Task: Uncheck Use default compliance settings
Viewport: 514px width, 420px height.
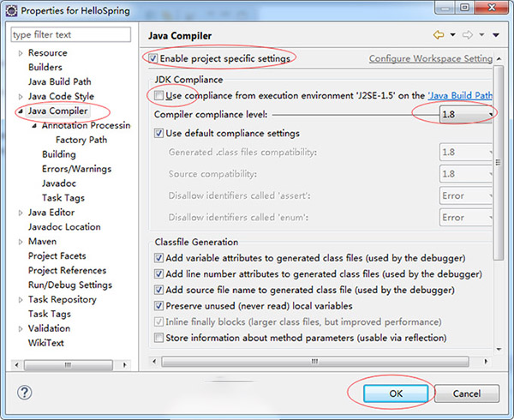Action: [158, 134]
